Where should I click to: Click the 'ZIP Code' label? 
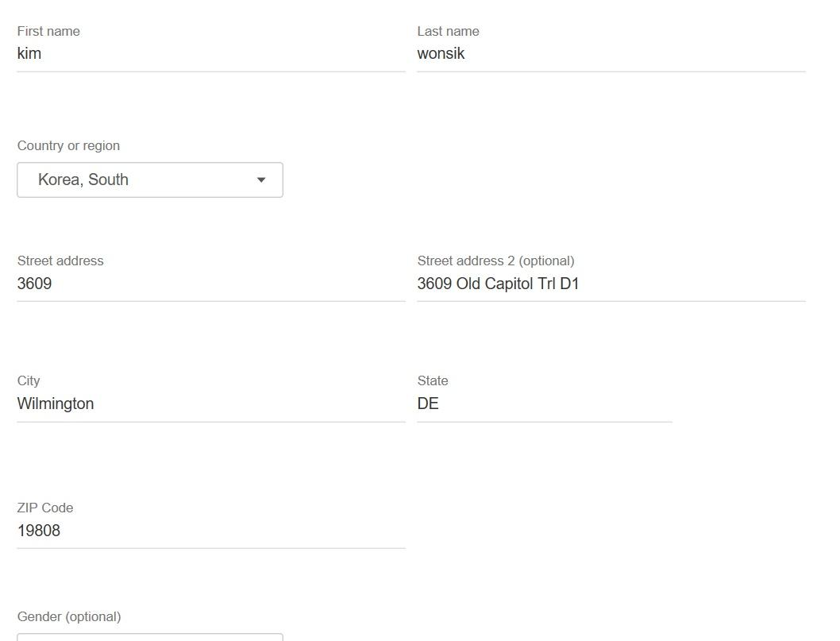tap(45, 508)
